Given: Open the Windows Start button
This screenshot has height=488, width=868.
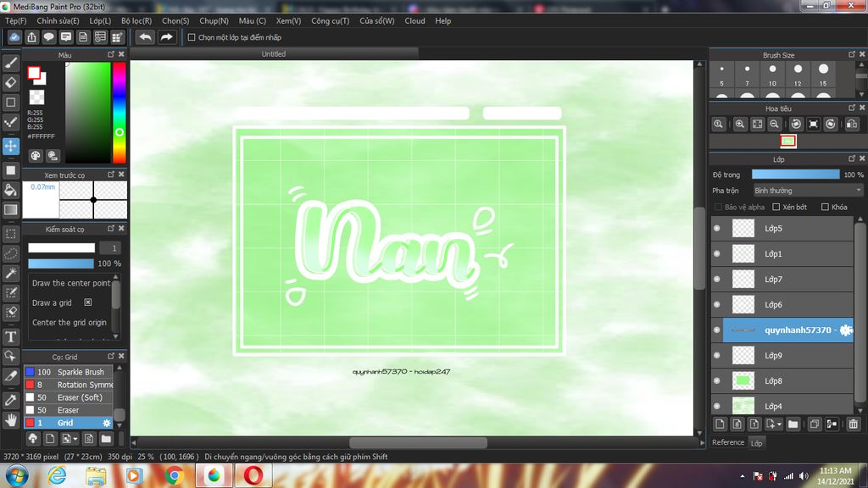Looking at the screenshot, I should (17, 475).
